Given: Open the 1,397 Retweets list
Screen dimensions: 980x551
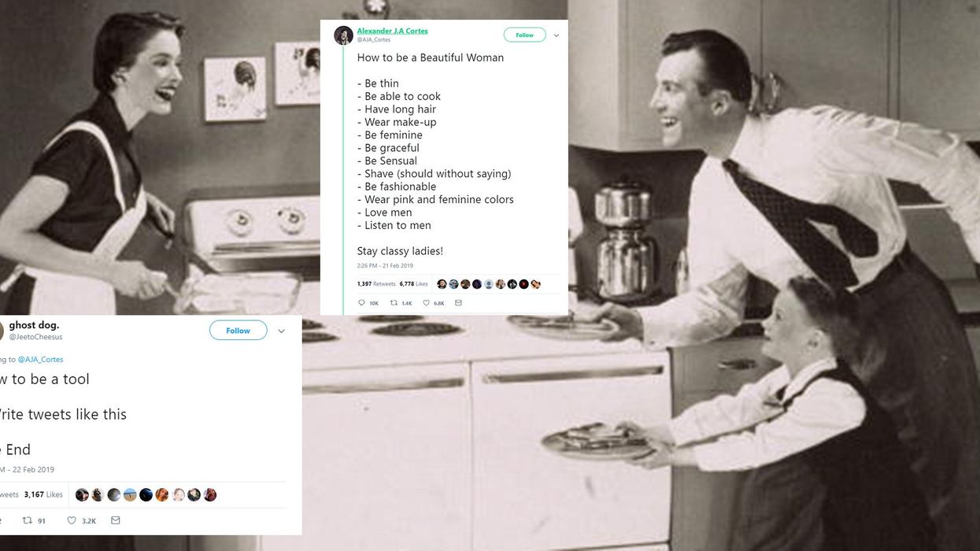Looking at the screenshot, I should click(x=376, y=283).
